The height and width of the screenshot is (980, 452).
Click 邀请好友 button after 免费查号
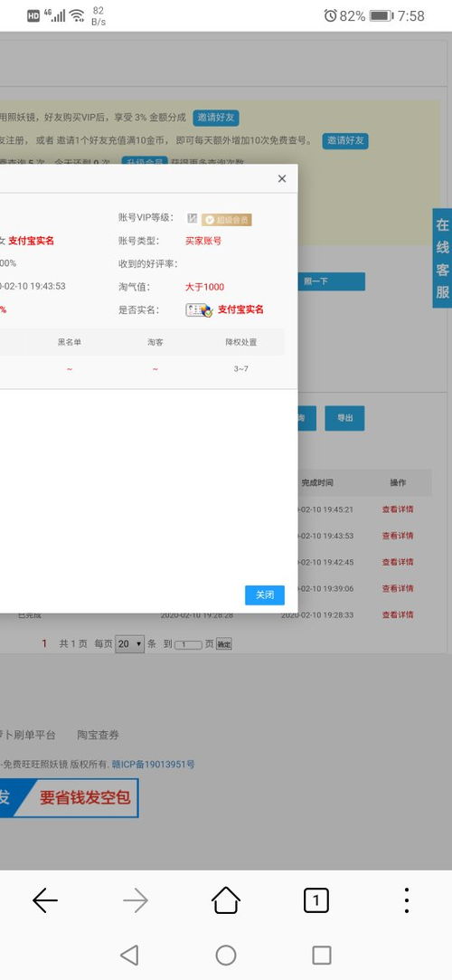pos(345,140)
